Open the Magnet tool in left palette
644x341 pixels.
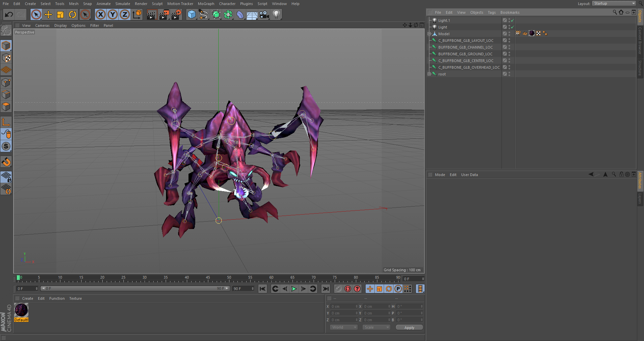coord(6,162)
